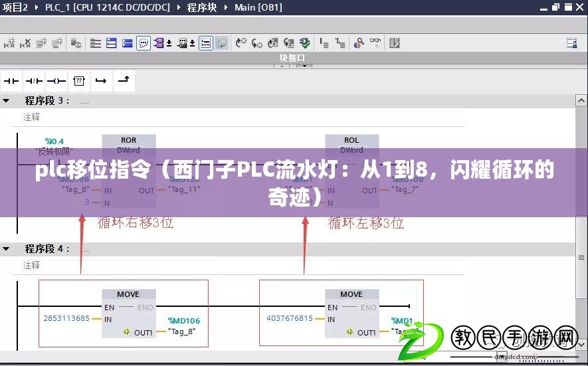Select the 程序段 4 network title
Viewport: 588px width, 366px height.
47,248
